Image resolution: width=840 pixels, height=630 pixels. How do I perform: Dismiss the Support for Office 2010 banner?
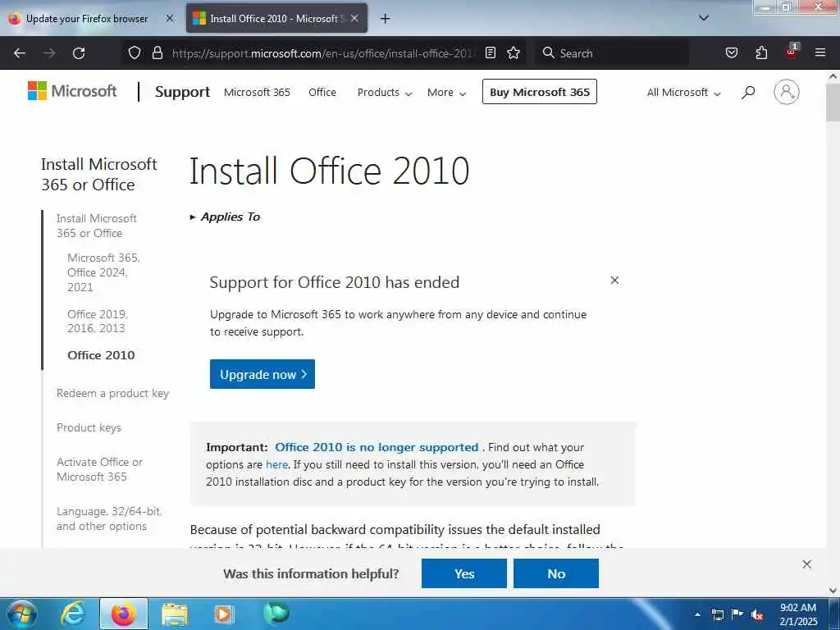[614, 281]
